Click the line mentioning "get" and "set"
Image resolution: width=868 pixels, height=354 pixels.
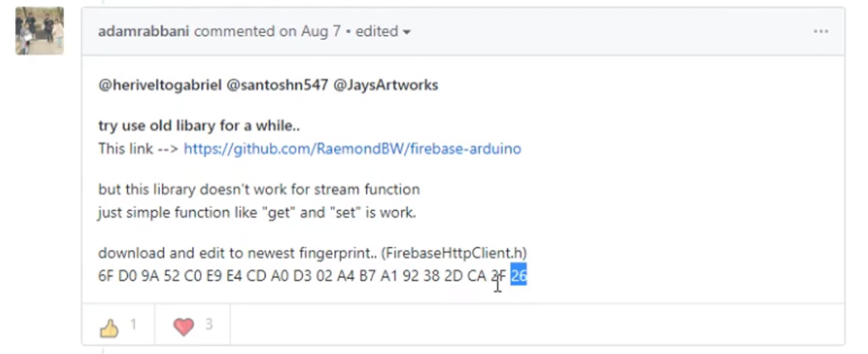pos(257,213)
